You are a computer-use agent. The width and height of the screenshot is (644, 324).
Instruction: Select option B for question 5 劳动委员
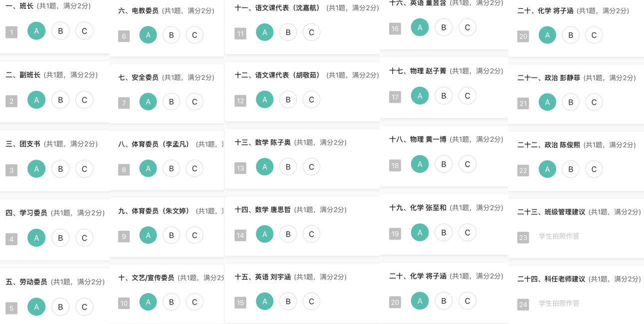(60, 307)
